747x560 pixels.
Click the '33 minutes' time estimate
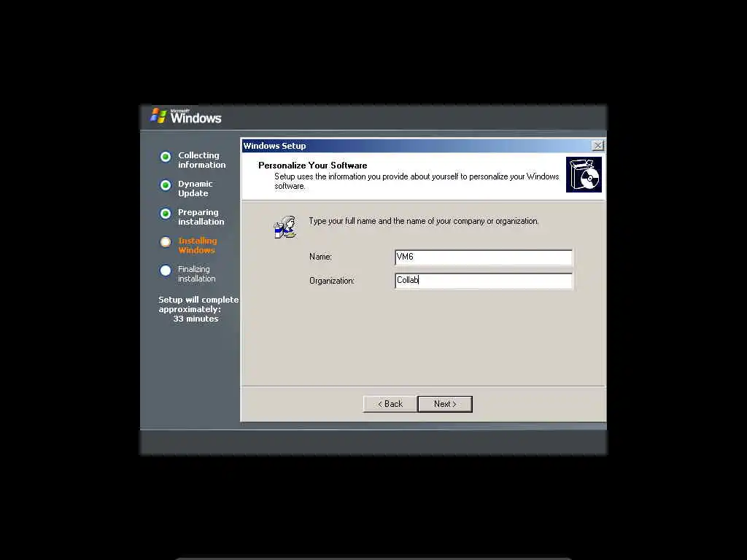pyautogui.click(x=196, y=319)
